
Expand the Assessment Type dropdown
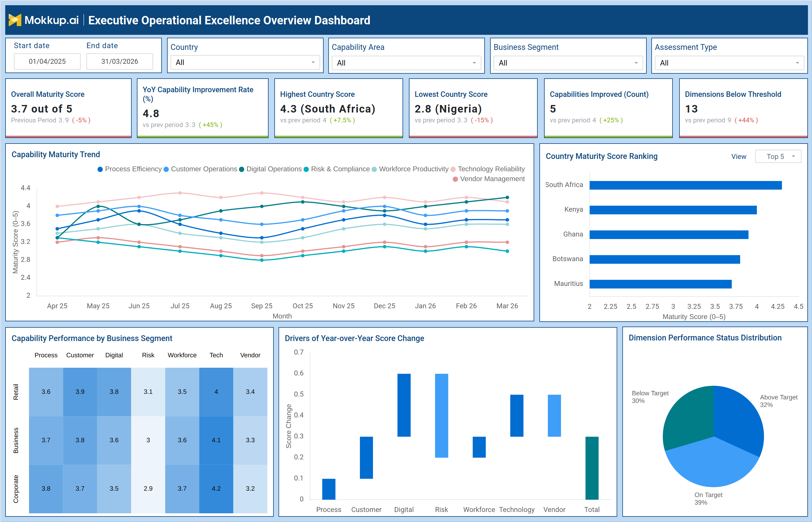point(729,63)
